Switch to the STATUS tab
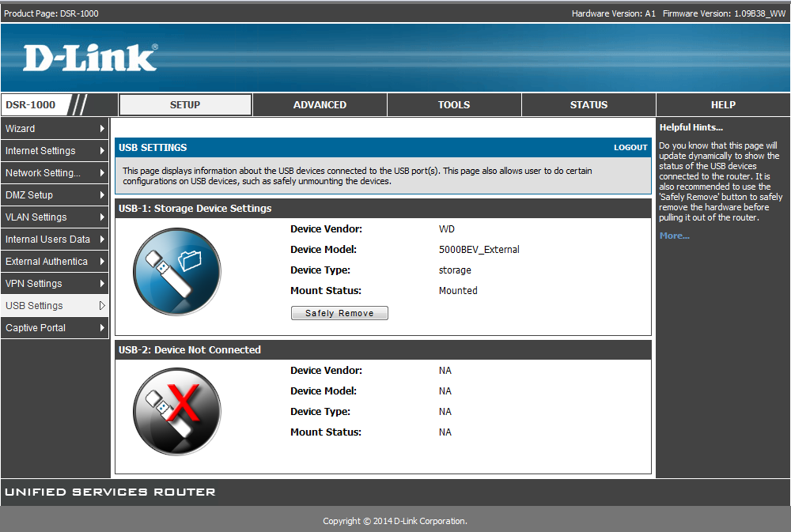791x532 pixels. click(589, 105)
